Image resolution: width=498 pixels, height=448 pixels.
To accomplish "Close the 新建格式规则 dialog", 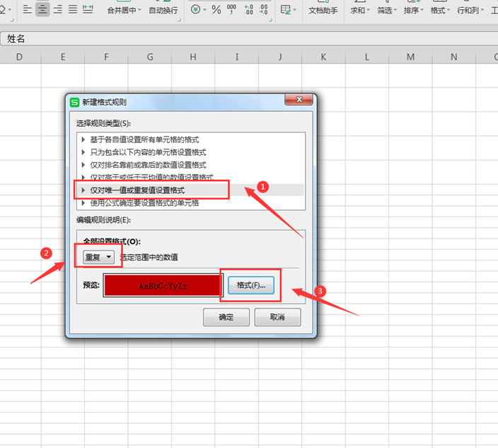I will [x=299, y=100].
